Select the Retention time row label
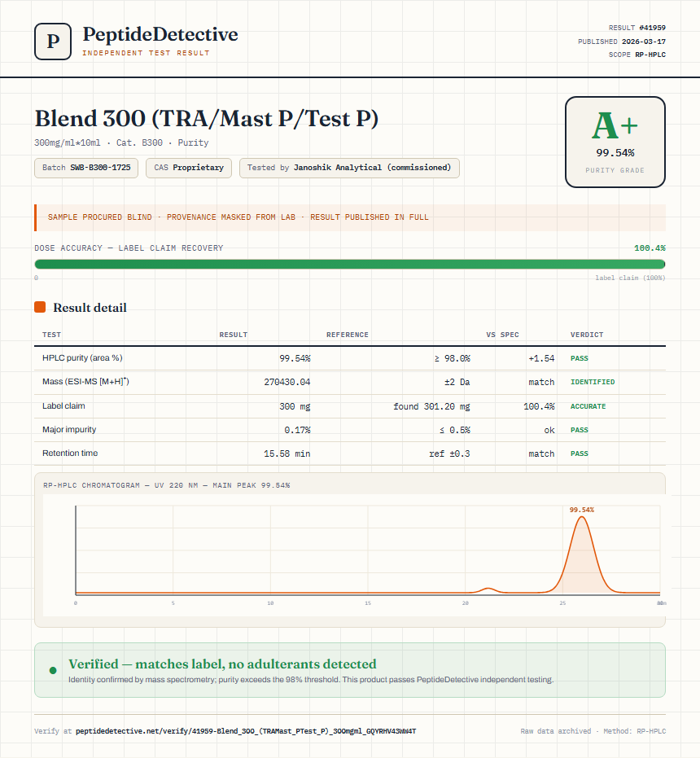Viewport: 700px width, 758px height. (x=70, y=453)
